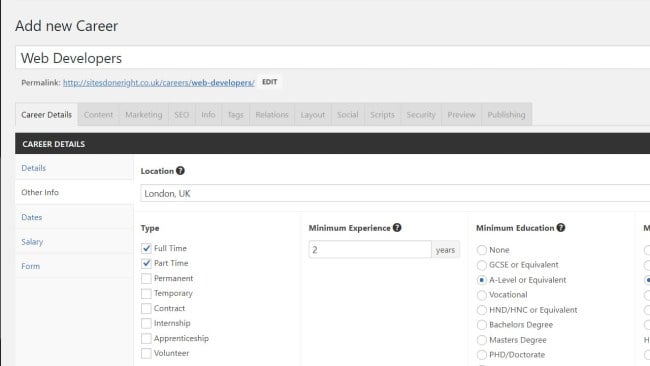Image resolution: width=650 pixels, height=366 pixels.
Task: Go to the Form section
Action: click(74, 266)
